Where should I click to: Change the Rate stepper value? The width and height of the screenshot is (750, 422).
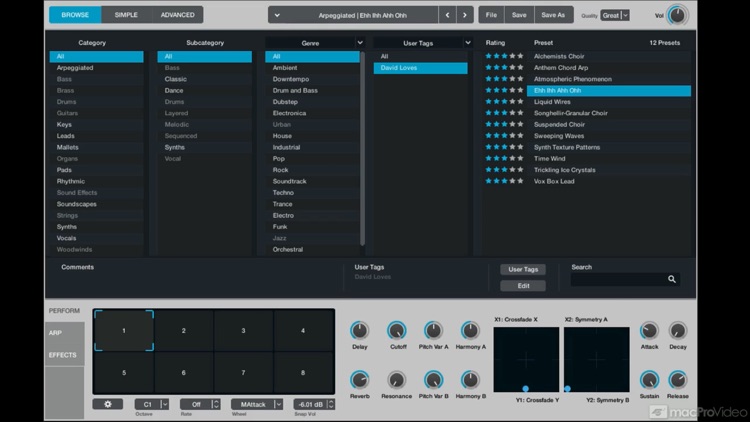(x=216, y=404)
